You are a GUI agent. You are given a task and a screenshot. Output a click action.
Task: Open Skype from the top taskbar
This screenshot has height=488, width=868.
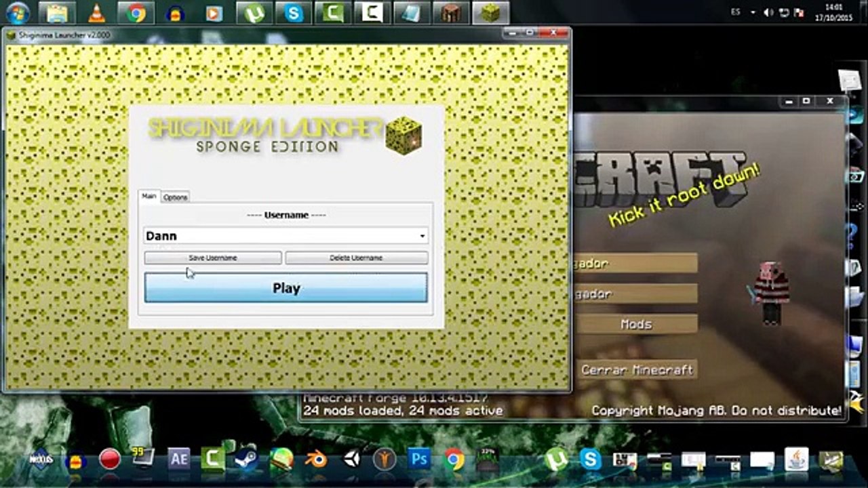pos(294,12)
